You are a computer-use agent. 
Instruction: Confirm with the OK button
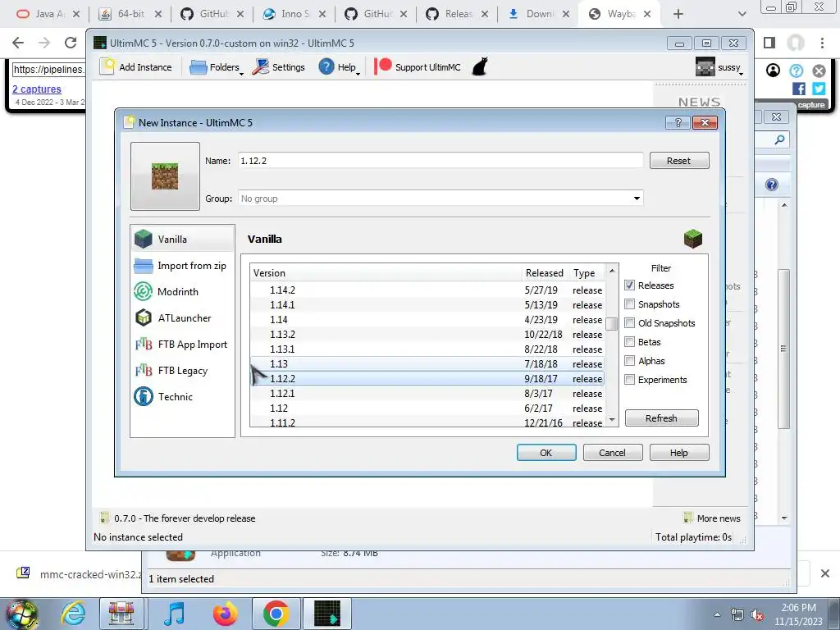[x=546, y=453]
